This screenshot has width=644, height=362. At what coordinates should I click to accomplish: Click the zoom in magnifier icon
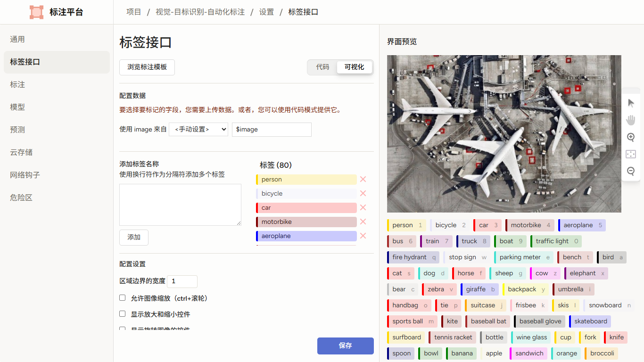631,137
